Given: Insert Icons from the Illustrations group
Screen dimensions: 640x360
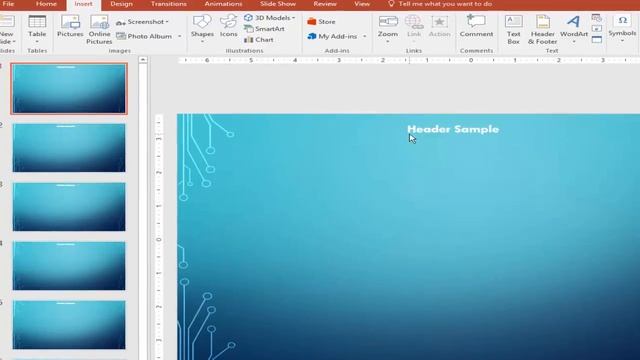Looking at the screenshot, I should (229, 26).
